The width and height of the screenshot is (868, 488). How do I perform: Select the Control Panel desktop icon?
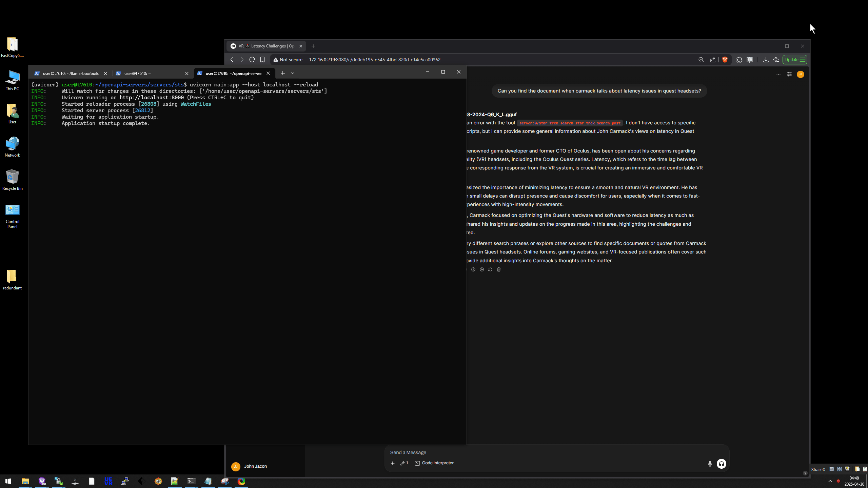(x=12, y=216)
